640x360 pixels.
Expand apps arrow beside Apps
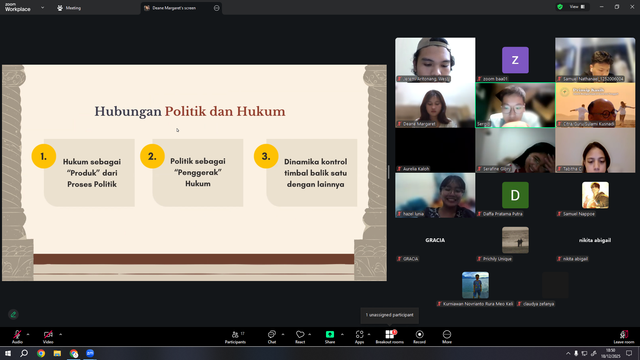(x=369, y=334)
